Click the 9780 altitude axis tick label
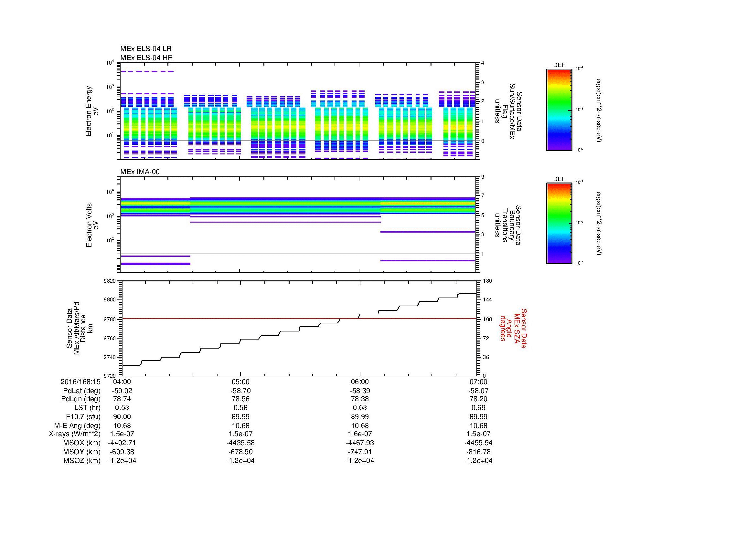 pos(110,319)
